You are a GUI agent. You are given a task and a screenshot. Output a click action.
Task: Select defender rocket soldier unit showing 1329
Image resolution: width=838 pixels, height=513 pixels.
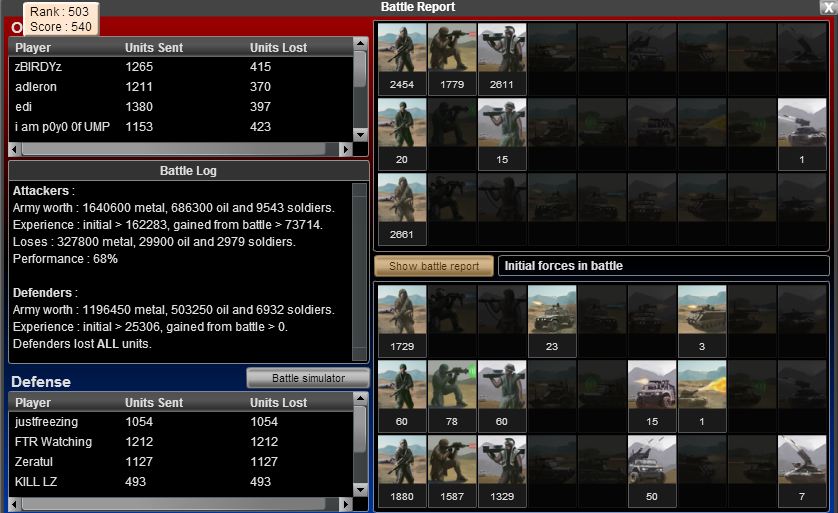point(502,471)
